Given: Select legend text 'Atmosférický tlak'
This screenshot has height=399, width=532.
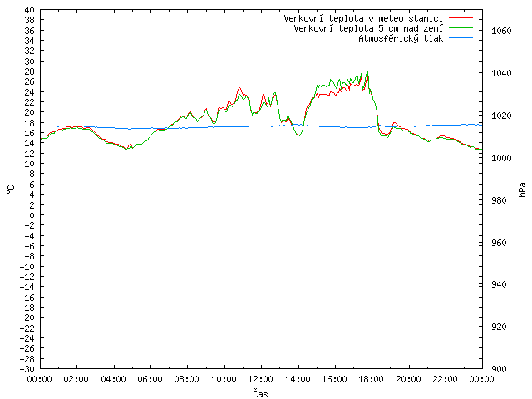Looking at the screenshot, I should [401, 39].
